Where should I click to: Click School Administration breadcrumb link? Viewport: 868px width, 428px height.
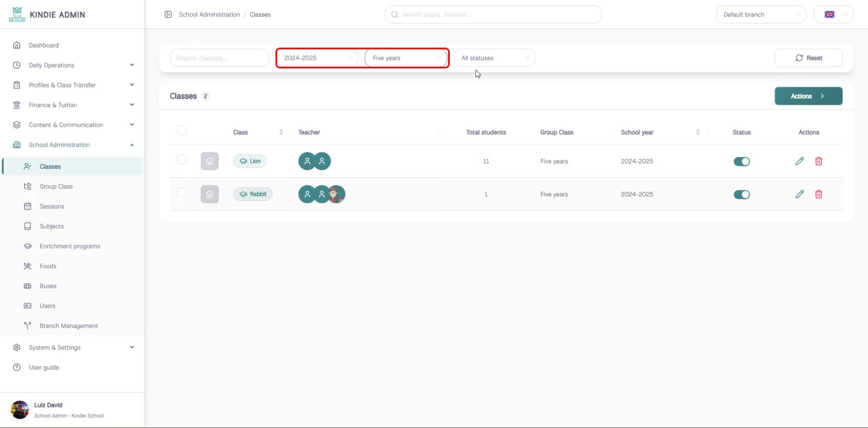[x=209, y=15]
